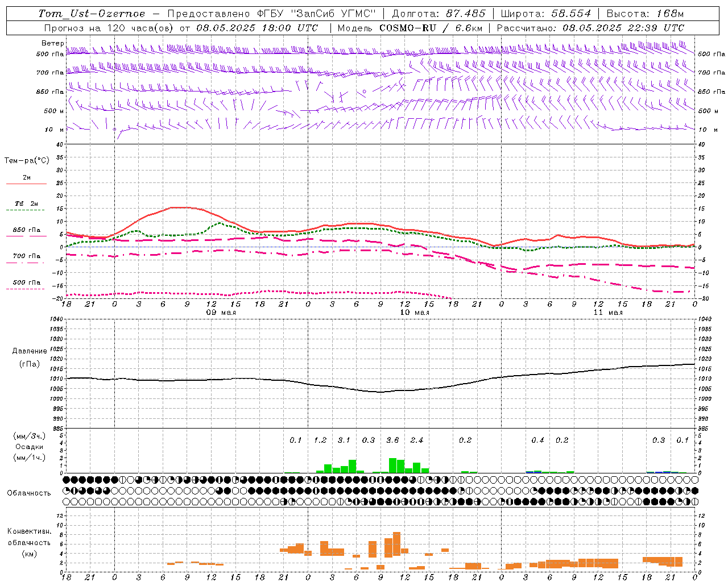The image size is (728, 582).
Task: Click the Модель COSMO-RU / 6.6км label
Action: click(x=410, y=28)
